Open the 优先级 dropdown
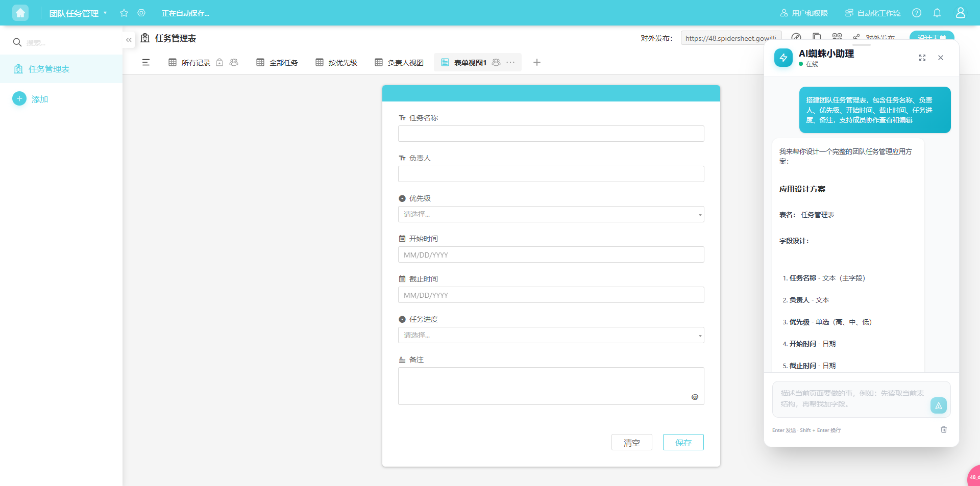 click(551, 214)
